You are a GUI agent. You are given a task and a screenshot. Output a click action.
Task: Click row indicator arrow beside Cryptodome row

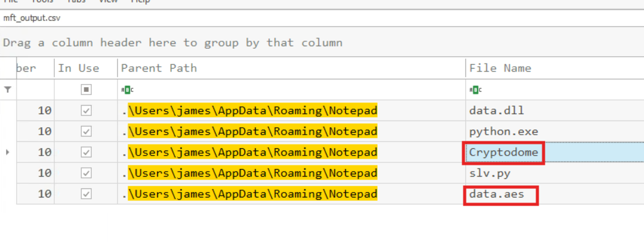[x=7, y=152]
